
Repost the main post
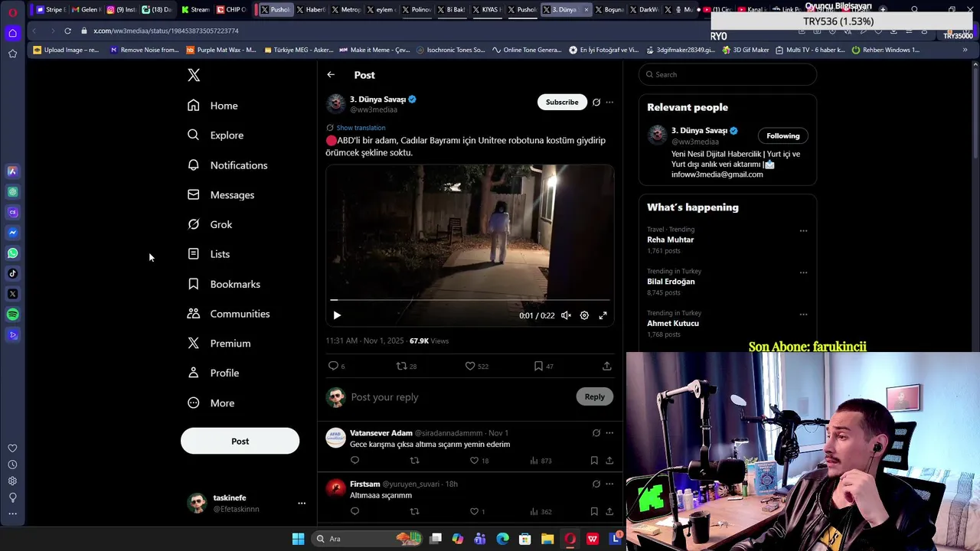pos(400,366)
